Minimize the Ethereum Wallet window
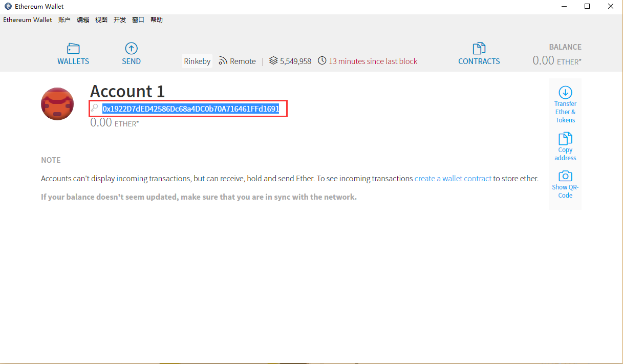 564,7
